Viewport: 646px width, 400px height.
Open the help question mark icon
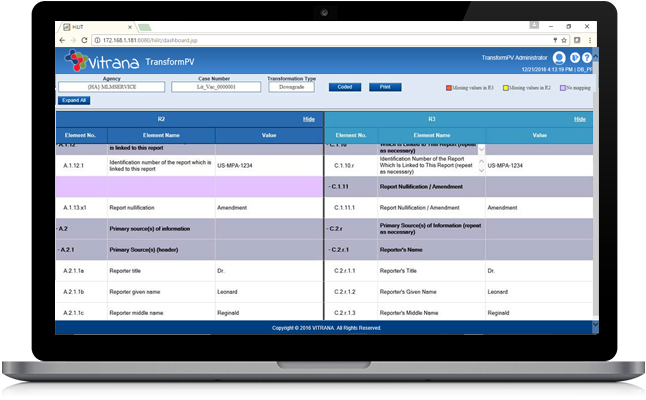[587, 58]
